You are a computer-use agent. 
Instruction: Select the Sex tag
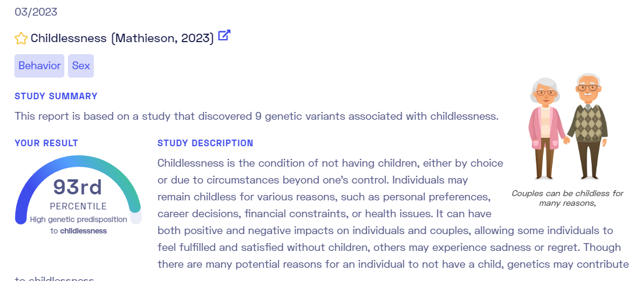[x=81, y=66]
